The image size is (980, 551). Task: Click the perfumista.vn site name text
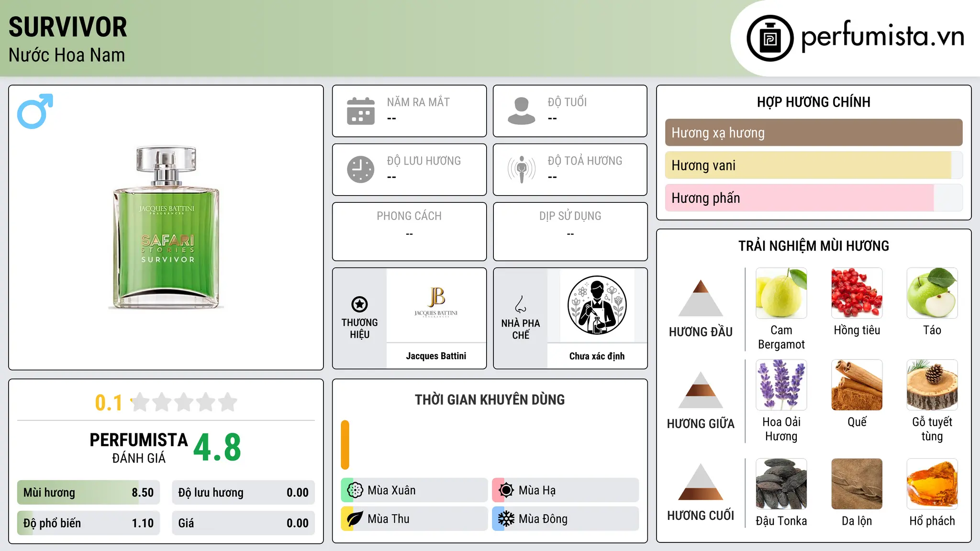point(882,36)
